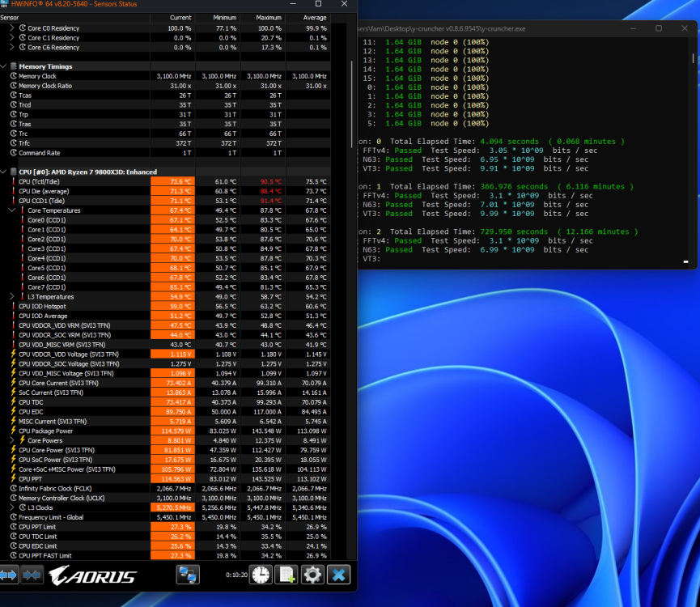
Task: Click the HWiNFO icon in the title bar
Action: (6, 4)
